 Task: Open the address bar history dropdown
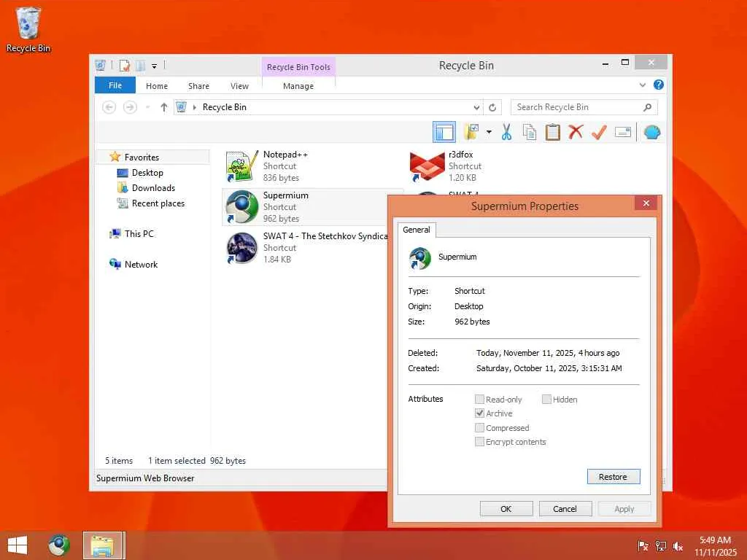click(x=476, y=108)
